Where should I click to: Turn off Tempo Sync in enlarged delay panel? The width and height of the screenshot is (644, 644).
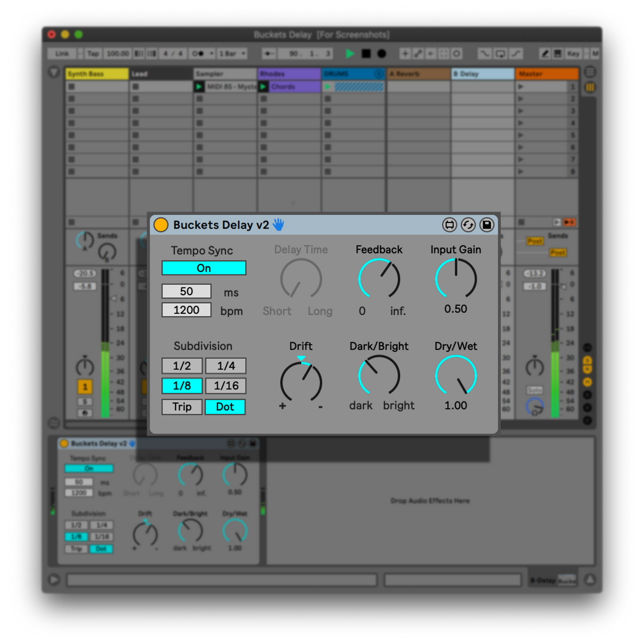pos(204,268)
